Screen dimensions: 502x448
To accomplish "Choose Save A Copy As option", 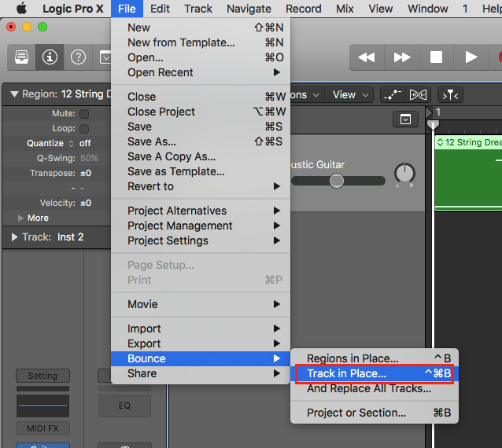I will (x=201, y=156).
